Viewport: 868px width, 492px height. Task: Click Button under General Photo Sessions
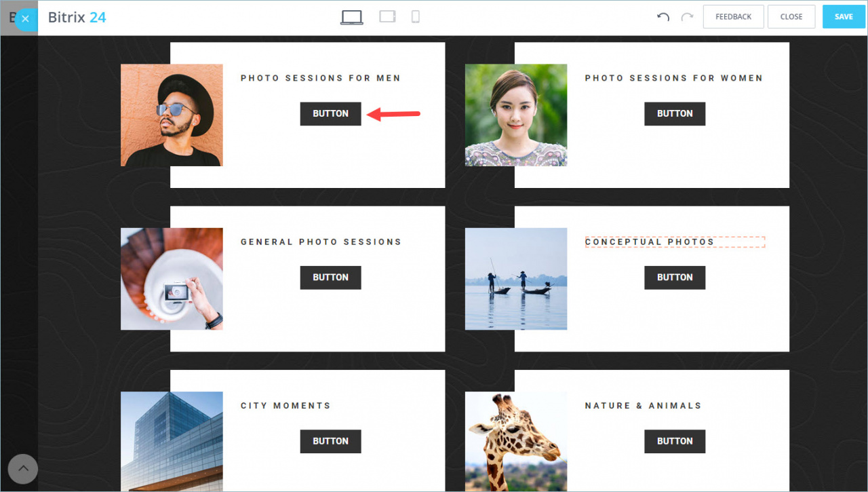331,278
